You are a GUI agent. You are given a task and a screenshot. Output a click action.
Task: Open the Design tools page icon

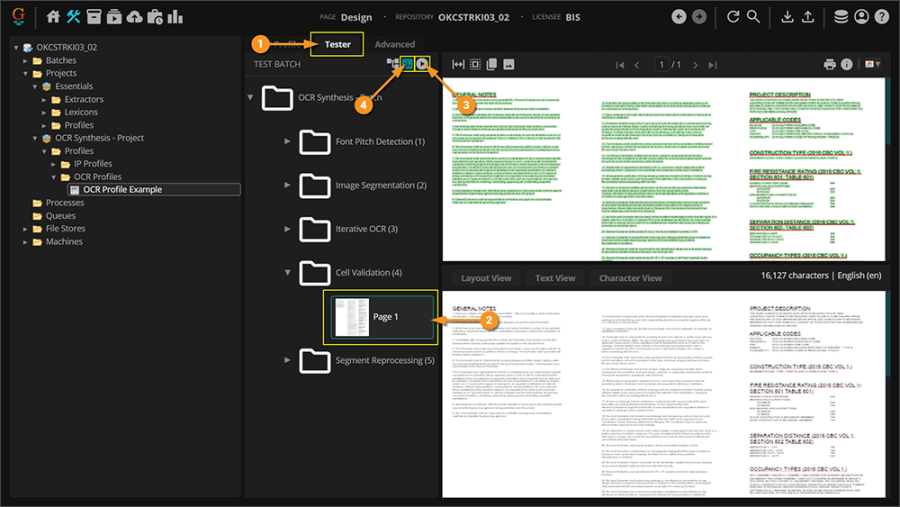73,17
